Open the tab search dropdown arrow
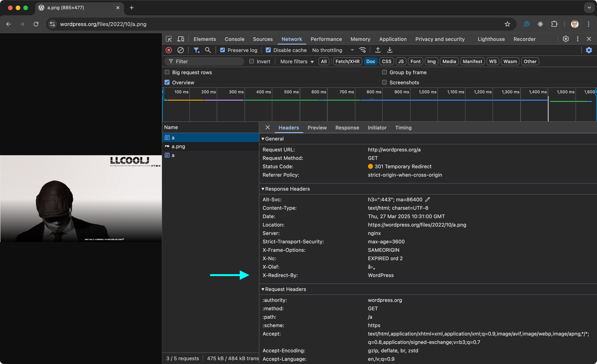Screen dimensions: 597x364 coord(589,7)
